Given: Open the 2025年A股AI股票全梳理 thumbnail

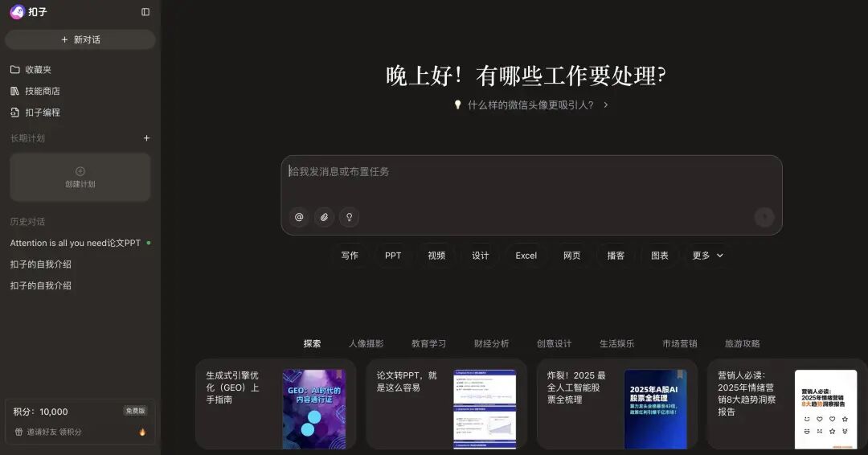Looking at the screenshot, I should (656, 410).
